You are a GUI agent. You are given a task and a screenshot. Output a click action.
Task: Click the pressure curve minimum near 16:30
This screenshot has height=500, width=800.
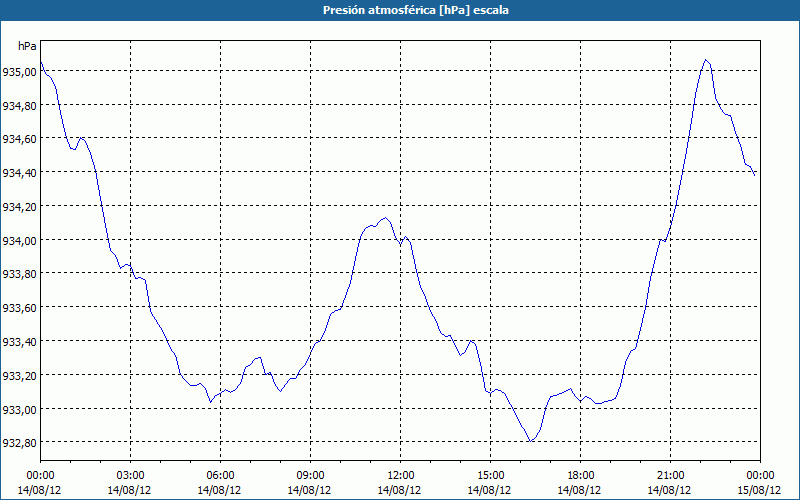[x=531, y=441]
